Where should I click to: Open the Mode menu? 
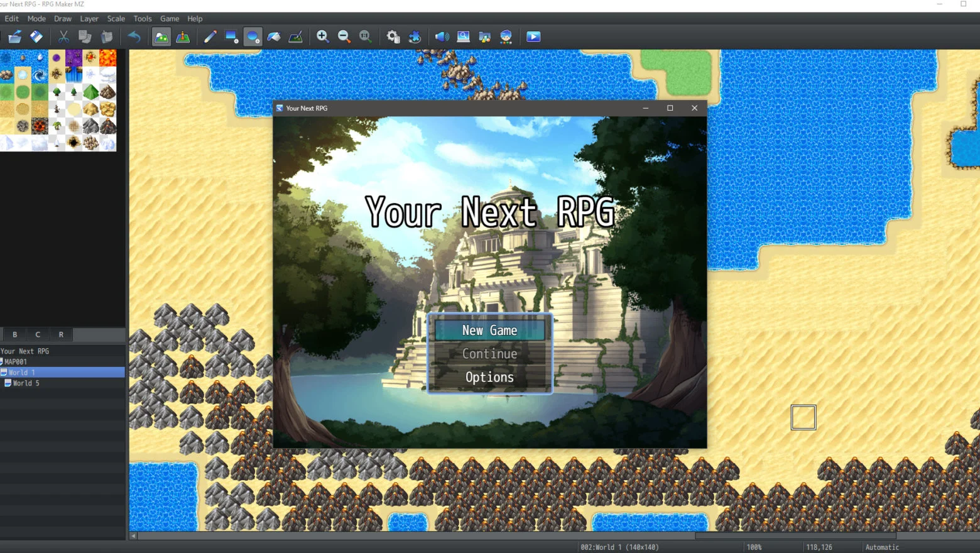36,19
